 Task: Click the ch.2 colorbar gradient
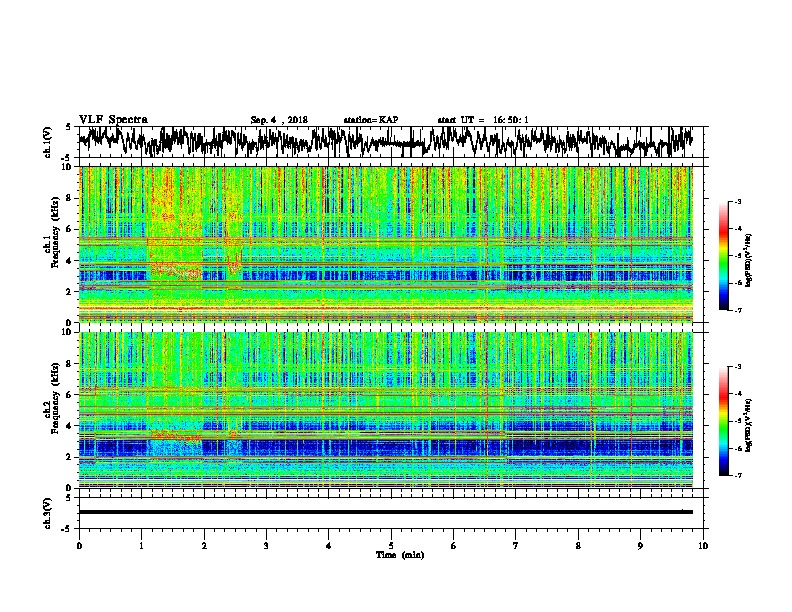tap(723, 421)
